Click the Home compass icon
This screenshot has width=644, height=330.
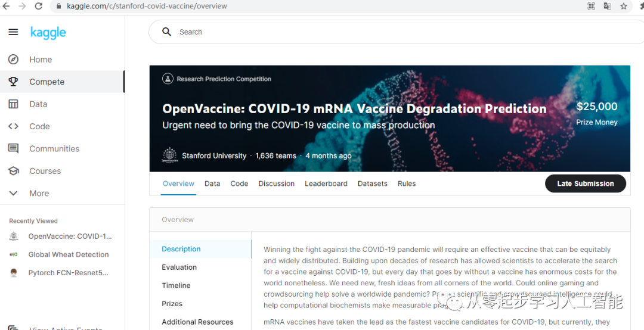[13, 60]
